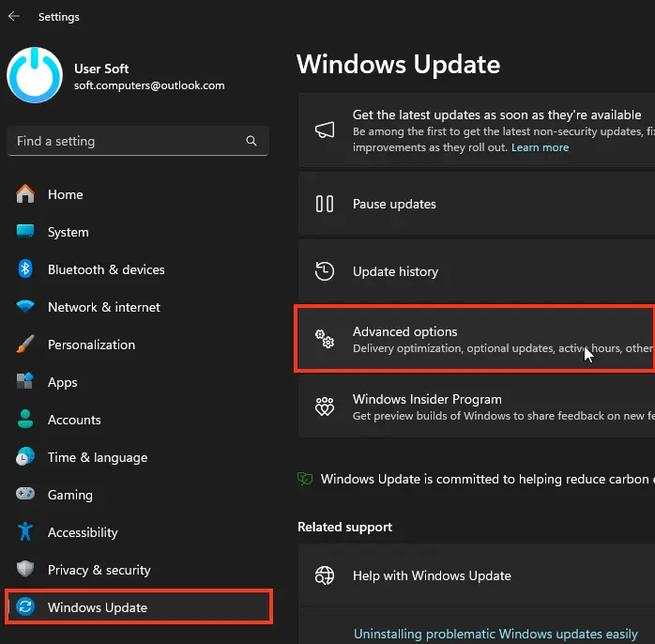Image resolution: width=655 pixels, height=644 pixels.
Task: Open the Accounts settings page
Action: click(74, 420)
